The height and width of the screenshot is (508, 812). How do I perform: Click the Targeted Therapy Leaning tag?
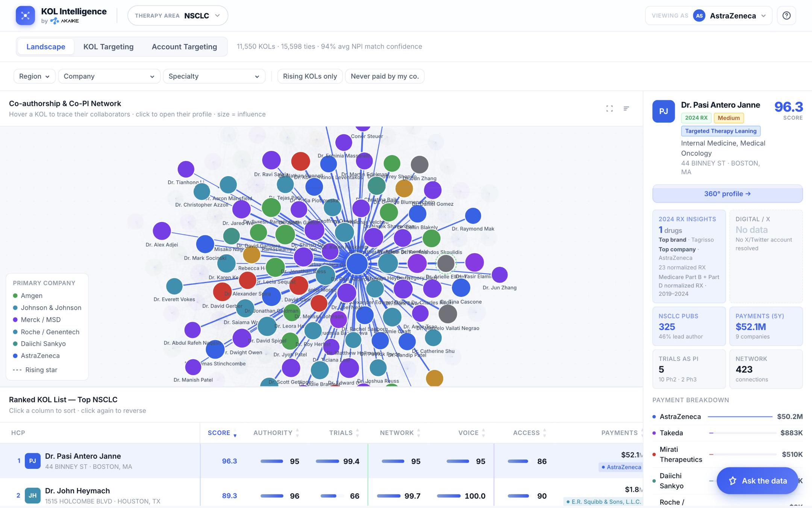pos(721,131)
